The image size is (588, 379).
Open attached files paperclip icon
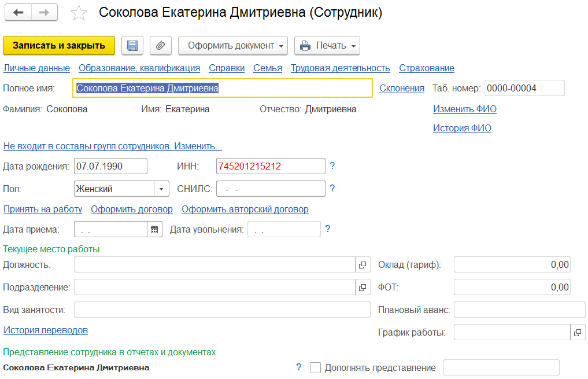161,46
